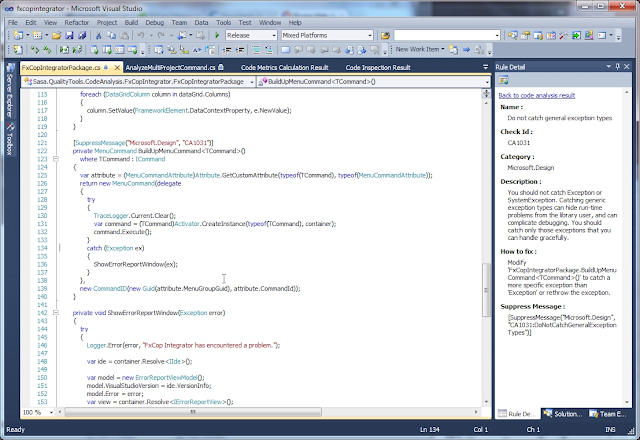Screen dimensions: 640x440
Task: Close the Rule Detail panel
Action: click(x=627, y=66)
